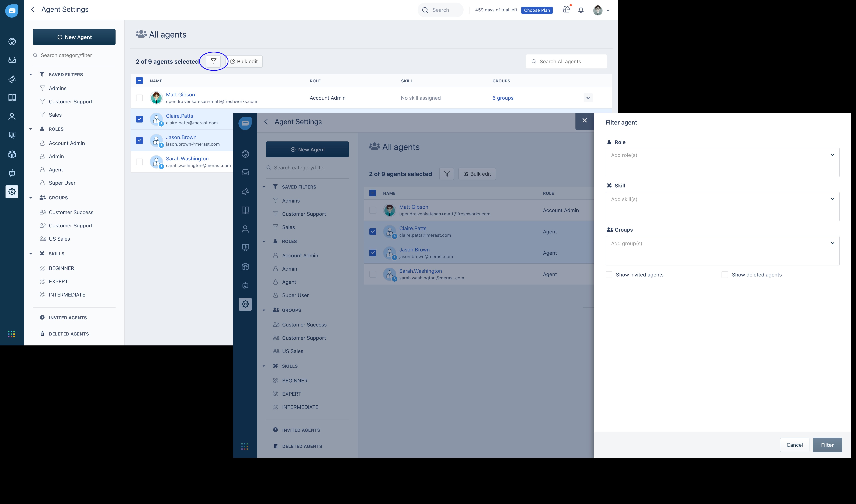This screenshot has width=856, height=504.
Task: Open the 6 groups link for Matt Gibson
Action: (x=503, y=98)
